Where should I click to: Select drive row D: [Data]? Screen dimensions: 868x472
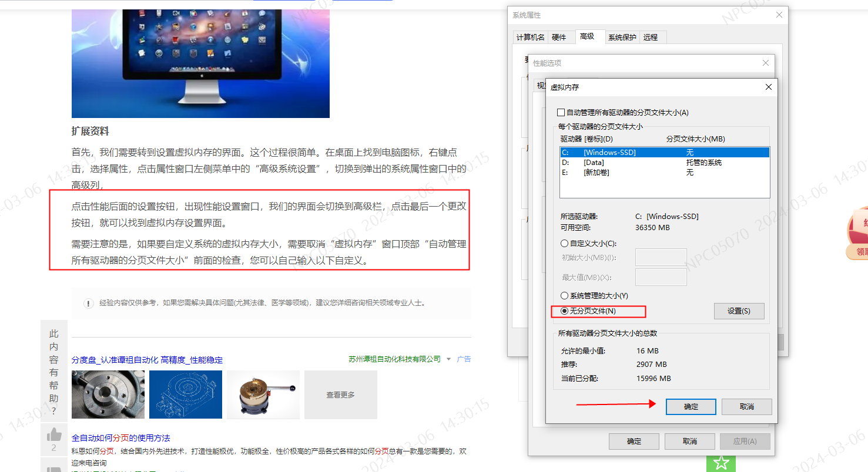pos(665,163)
